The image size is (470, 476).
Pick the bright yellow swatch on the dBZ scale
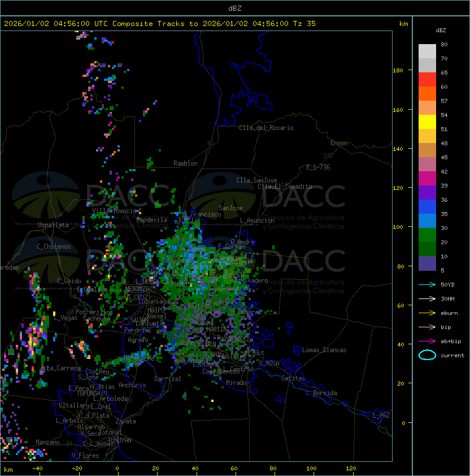pyautogui.click(x=427, y=122)
